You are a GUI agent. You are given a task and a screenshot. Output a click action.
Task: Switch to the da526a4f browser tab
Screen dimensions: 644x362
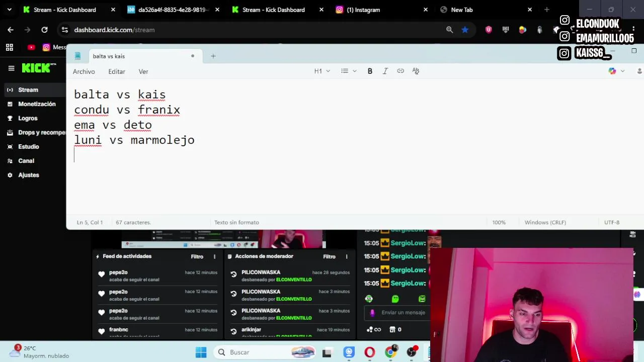(172, 10)
